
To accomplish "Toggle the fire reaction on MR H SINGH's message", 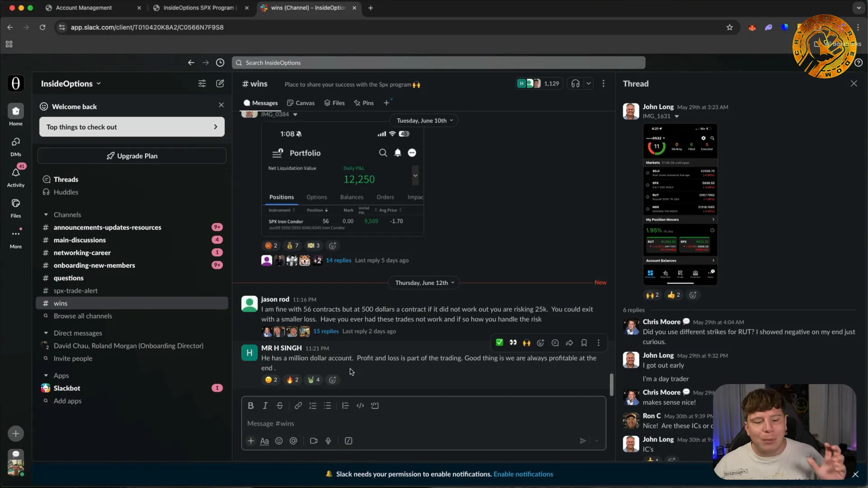I will [x=292, y=380].
